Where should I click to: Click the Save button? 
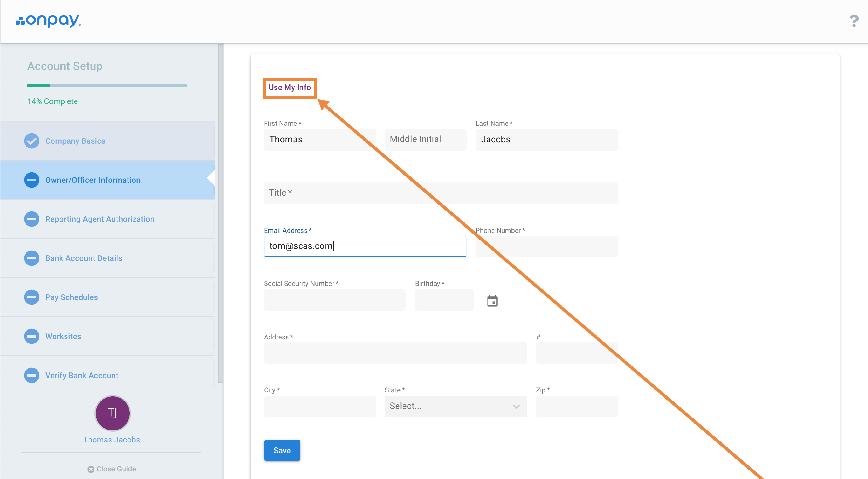point(282,450)
